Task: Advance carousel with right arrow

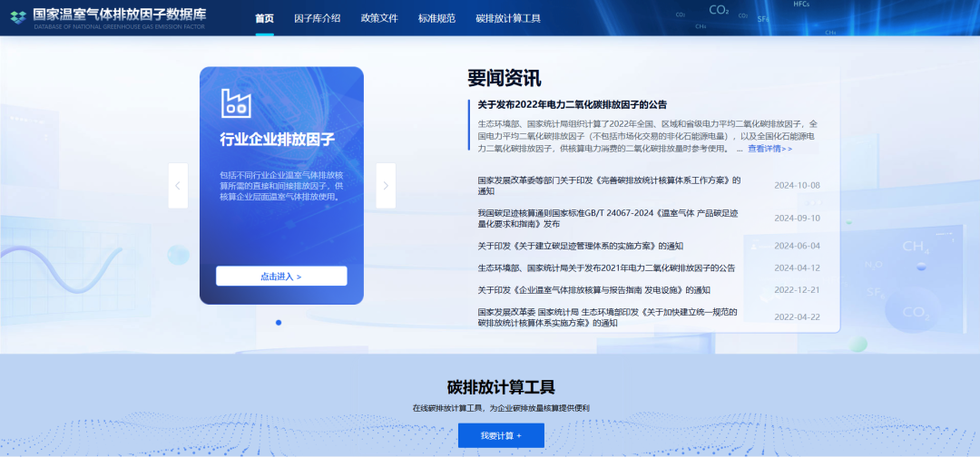Action: tap(386, 186)
